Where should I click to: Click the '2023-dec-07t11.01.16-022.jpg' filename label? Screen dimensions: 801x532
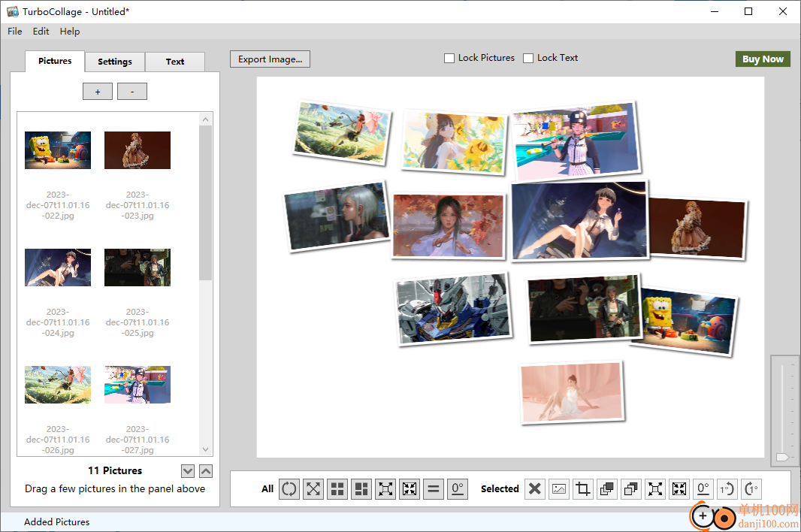[58, 205]
